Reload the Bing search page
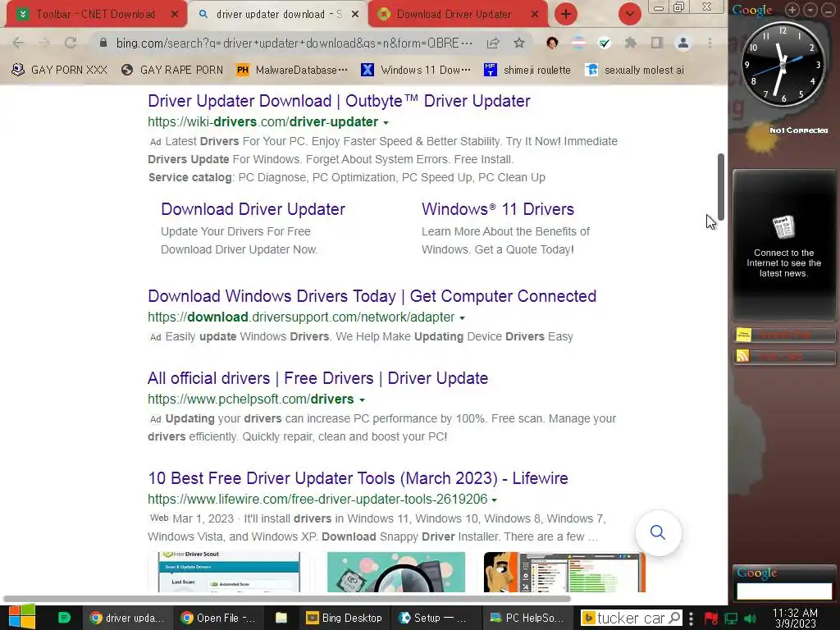This screenshot has width=840, height=630. click(71, 43)
